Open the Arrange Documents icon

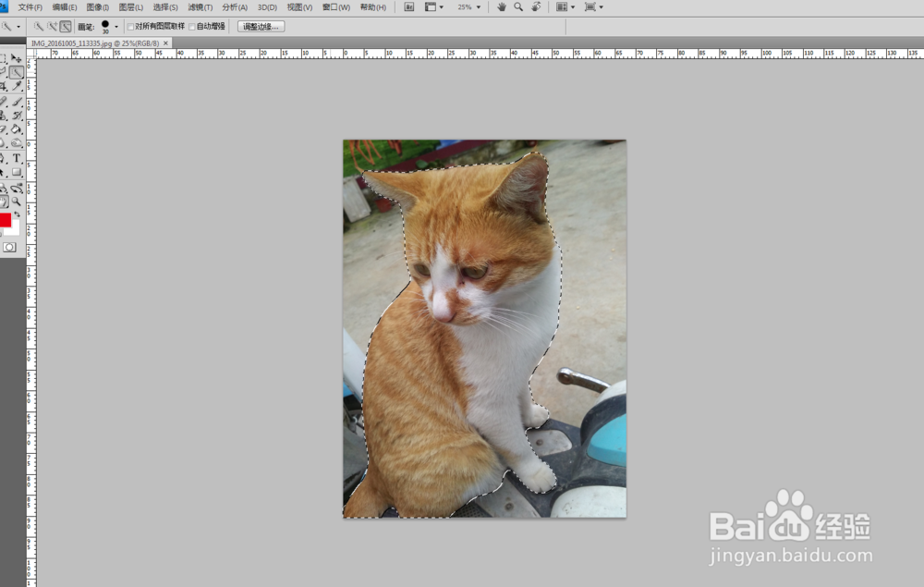pyautogui.click(x=562, y=7)
